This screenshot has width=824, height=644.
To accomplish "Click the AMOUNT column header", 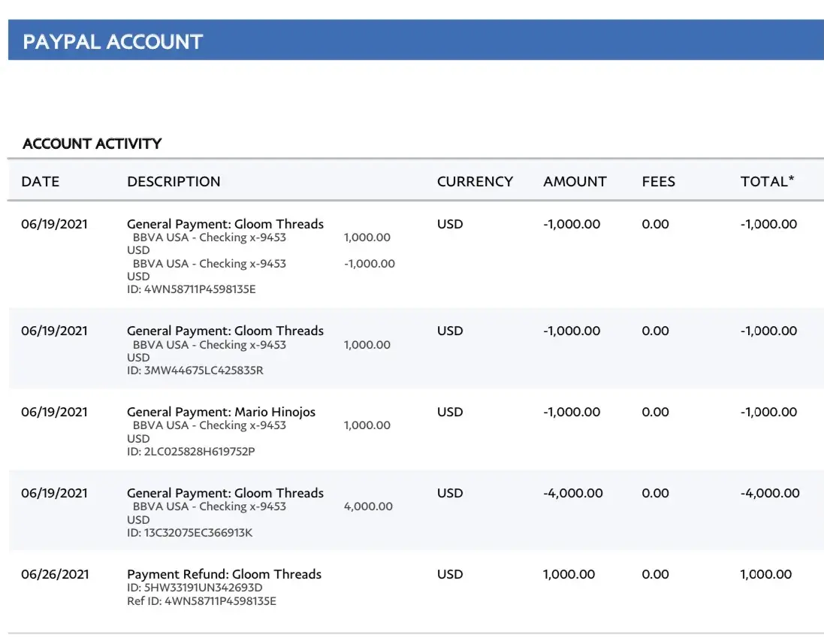I will point(575,181).
